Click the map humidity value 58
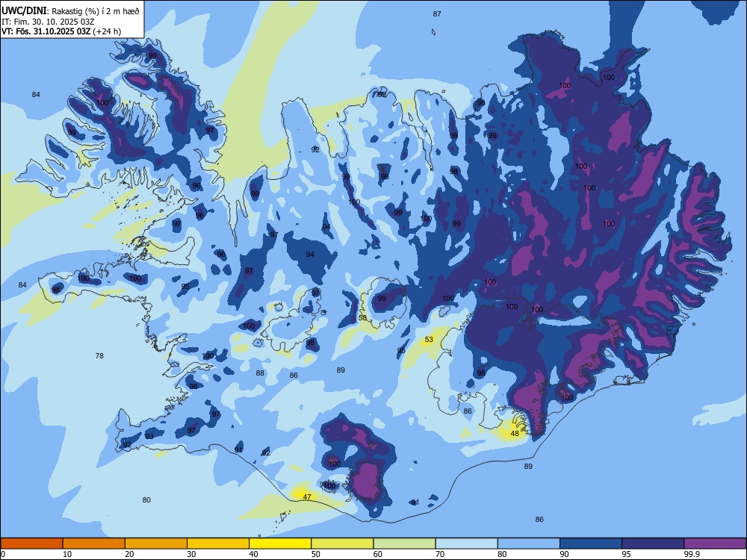The height and width of the screenshot is (560, 747). [363, 317]
